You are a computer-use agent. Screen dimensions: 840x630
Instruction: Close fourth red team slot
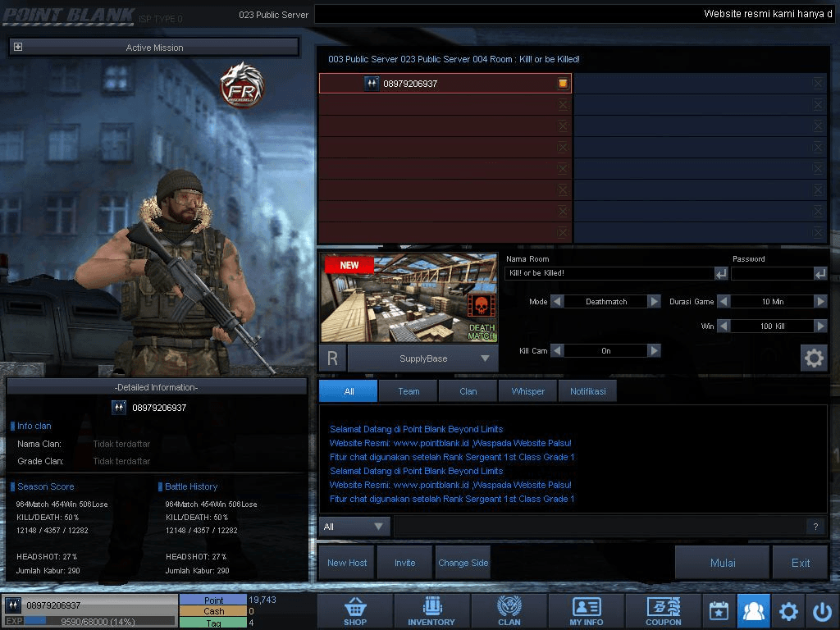point(563,148)
